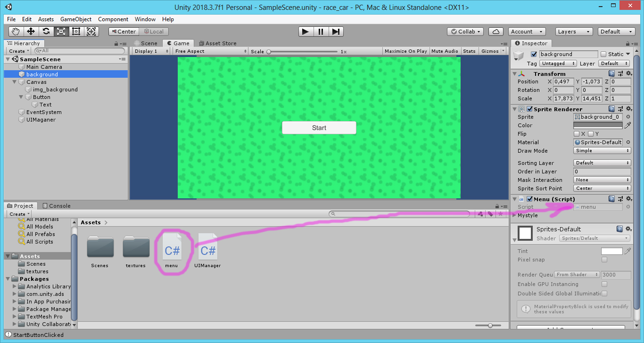Select the Rect transform tool
644x343 pixels.
point(76,32)
